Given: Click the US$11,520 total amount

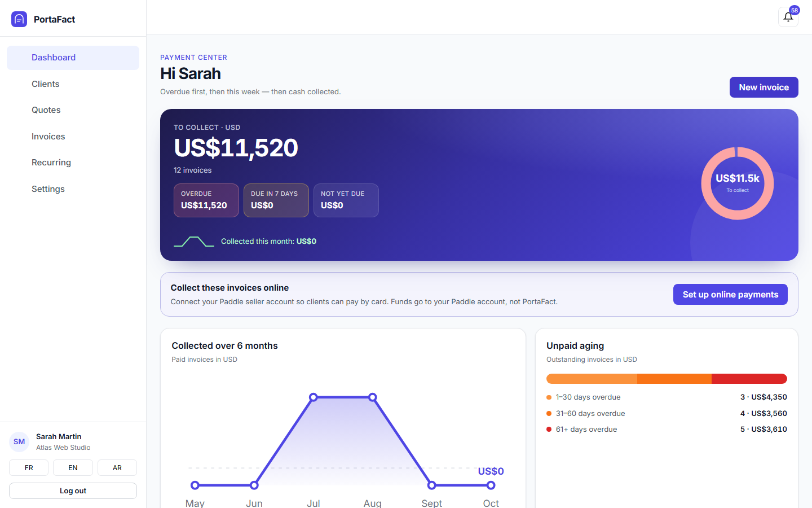Looking at the screenshot, I should tap(236, 148).
